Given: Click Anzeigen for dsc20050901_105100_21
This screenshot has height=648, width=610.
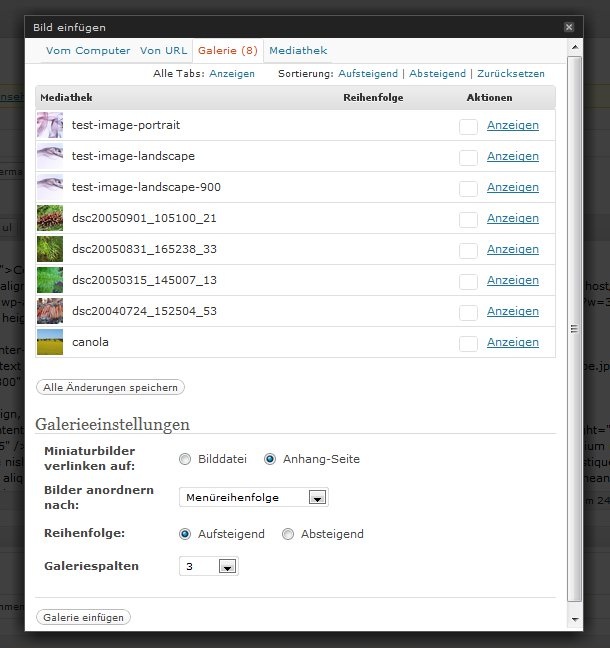Looking at the screenshot, I should 512,218.
